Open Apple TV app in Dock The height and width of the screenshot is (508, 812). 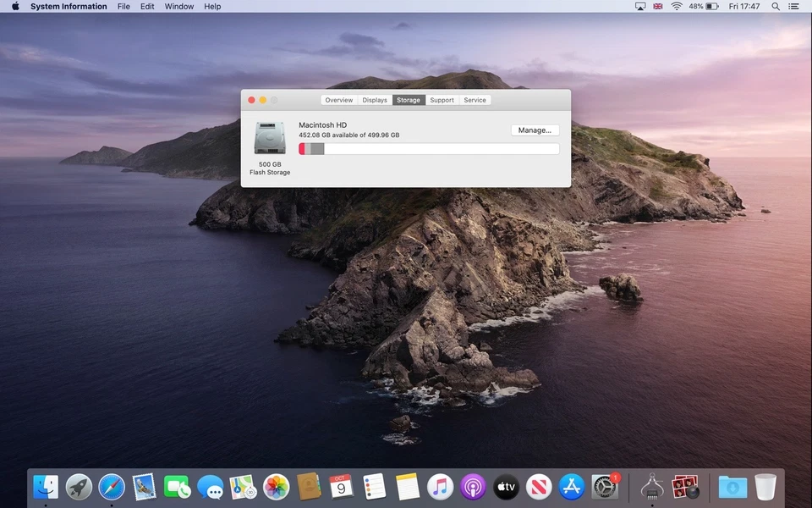coord(506,488)
